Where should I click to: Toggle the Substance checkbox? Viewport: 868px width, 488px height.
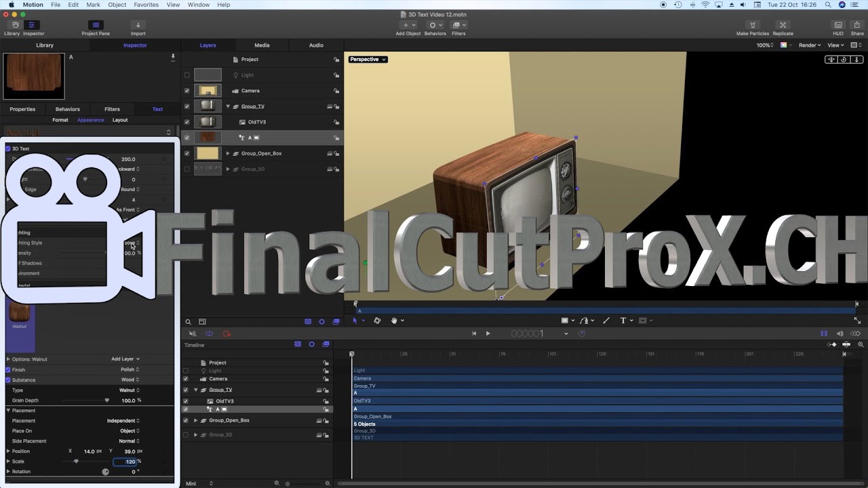8,380
